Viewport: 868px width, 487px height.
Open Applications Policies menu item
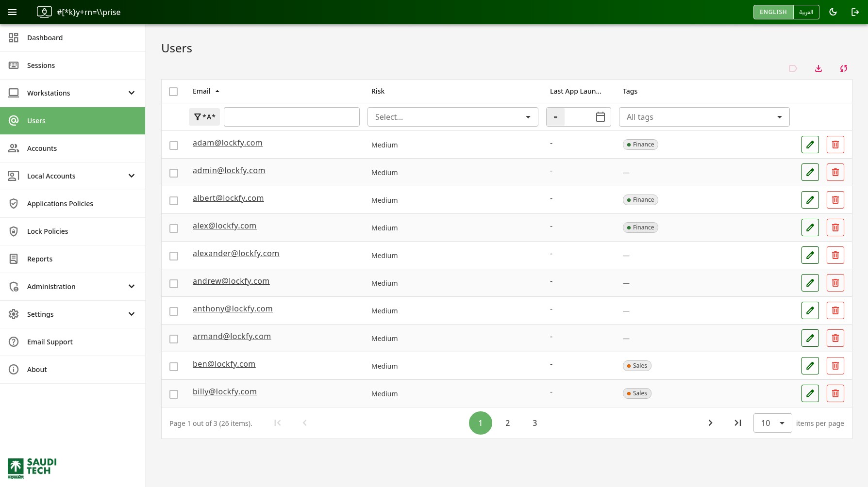click(x=73, y=204)
